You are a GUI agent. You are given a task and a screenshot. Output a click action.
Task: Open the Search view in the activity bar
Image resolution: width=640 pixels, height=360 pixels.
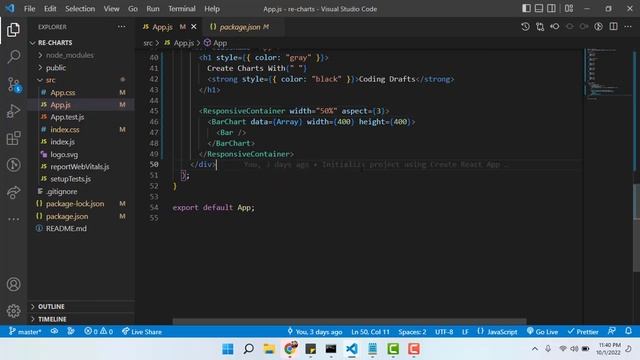click(x=13, y=57)
